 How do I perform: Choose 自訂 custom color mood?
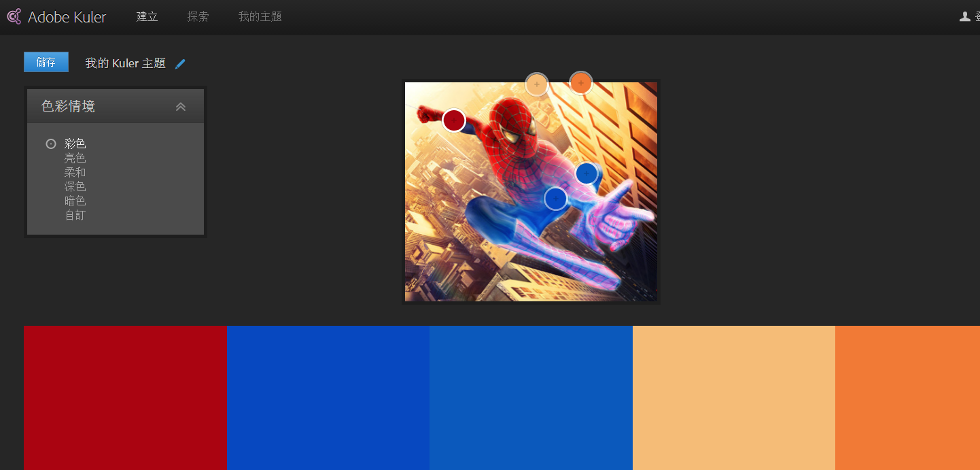point(75,216)
